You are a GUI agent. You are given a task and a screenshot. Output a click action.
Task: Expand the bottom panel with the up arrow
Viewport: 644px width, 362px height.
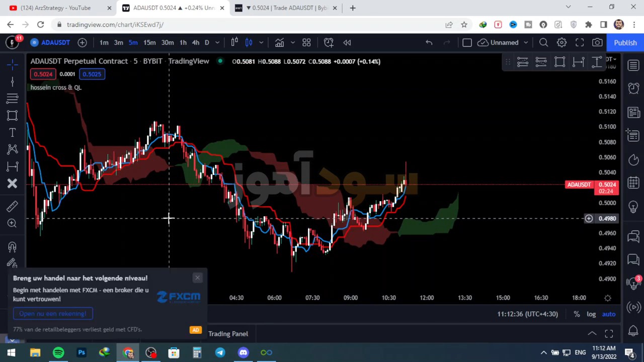tap(592, 334)
